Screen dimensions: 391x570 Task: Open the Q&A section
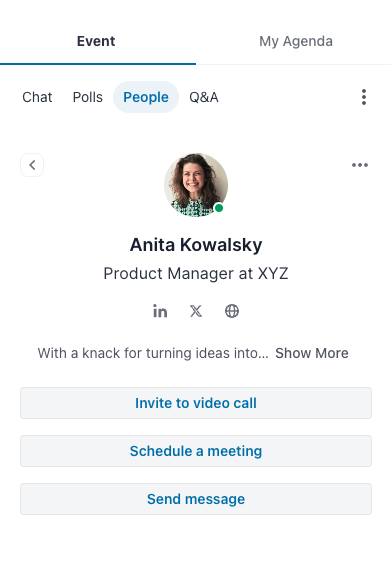(204, 97)
